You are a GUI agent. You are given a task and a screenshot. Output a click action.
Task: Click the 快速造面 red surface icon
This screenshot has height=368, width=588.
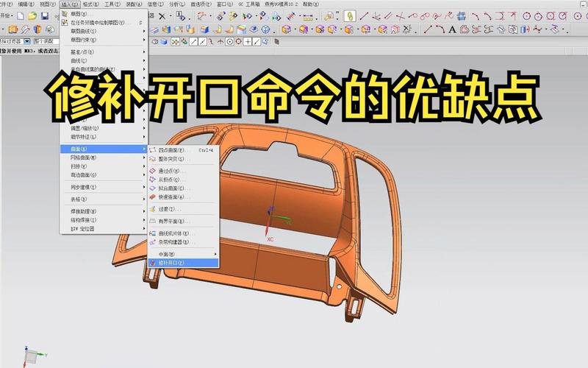tap(153, 197)
